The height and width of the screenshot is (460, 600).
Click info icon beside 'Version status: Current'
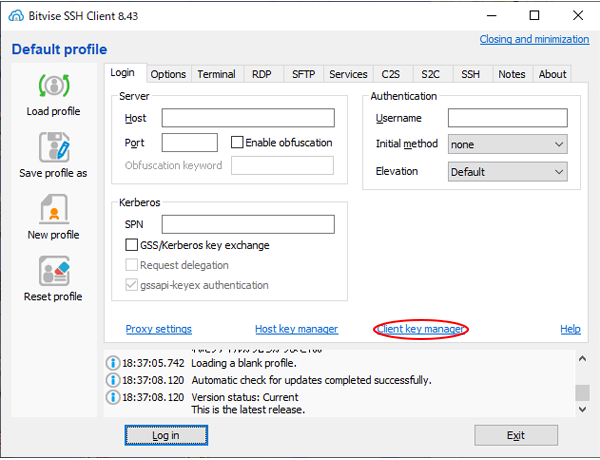pos(112,397)
